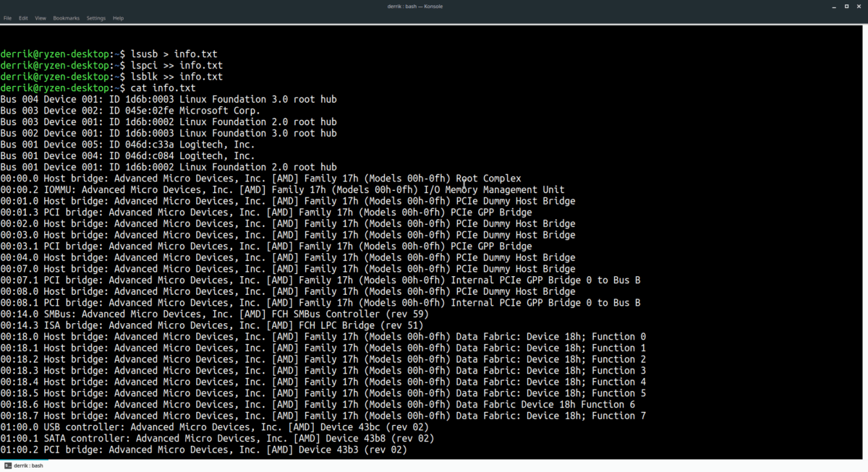This screenshot has width=868, height=472.
Task: Close the Konsole window
Action: tap(861, 6)
